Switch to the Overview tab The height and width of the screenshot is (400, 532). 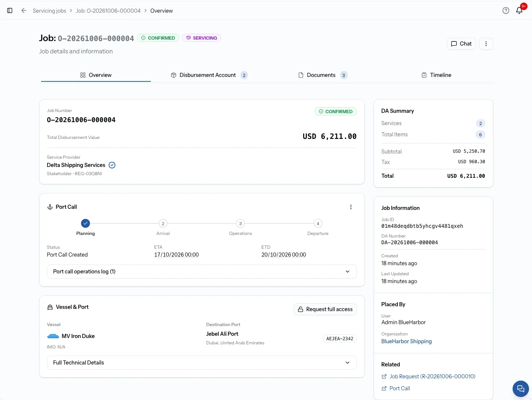pos(96,75)
